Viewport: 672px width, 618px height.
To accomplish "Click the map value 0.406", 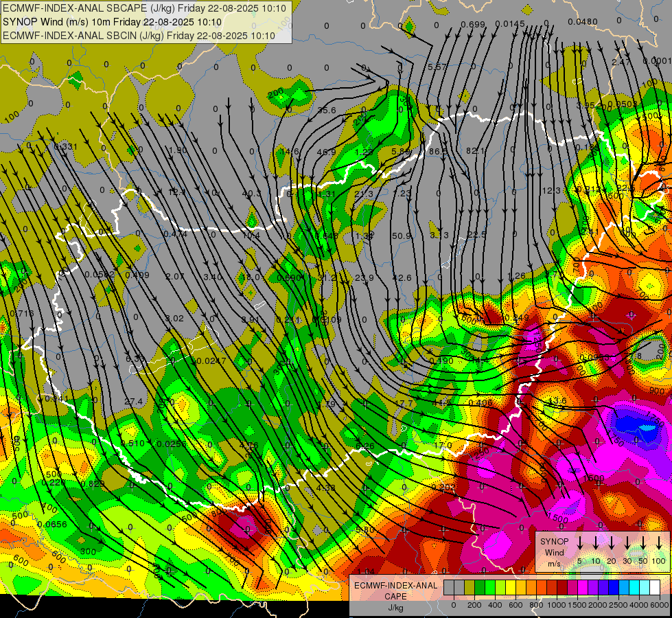I will (480, 402).
